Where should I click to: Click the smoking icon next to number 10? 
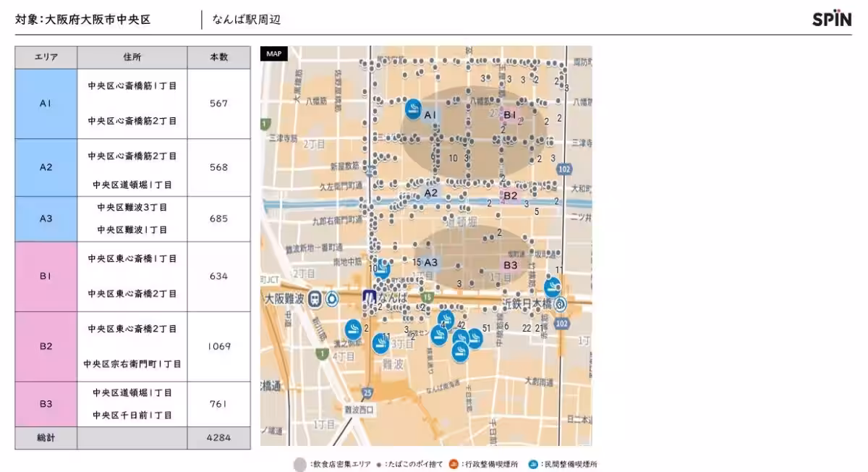tap(383, 270)
